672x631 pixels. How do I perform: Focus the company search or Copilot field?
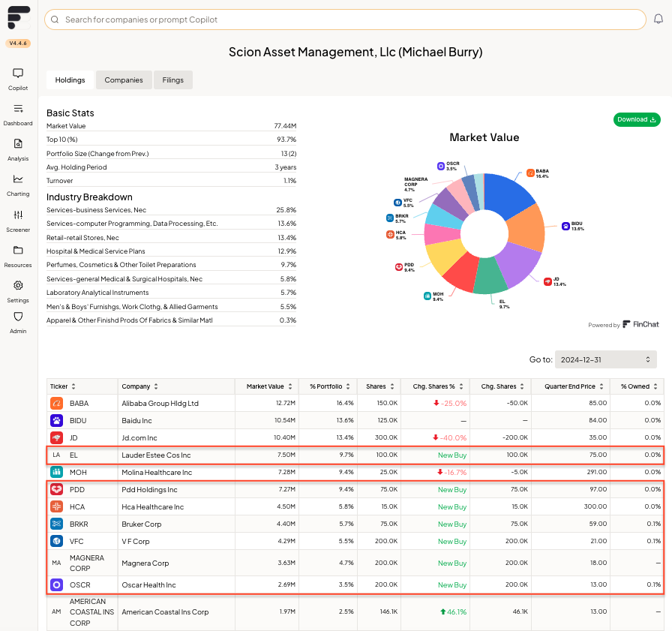point(346,20)
